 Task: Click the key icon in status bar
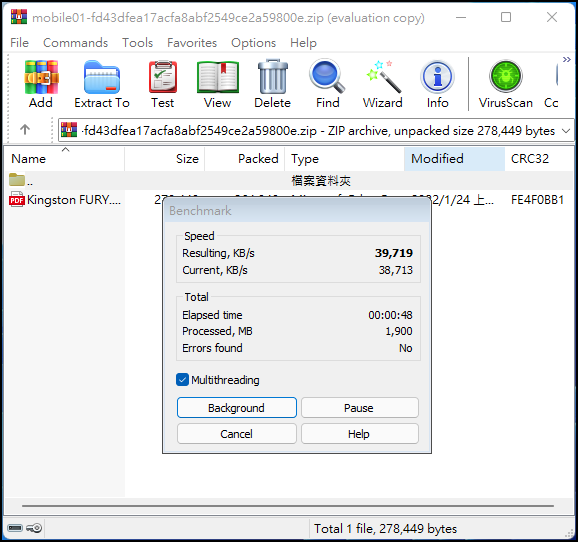click(x=34, y=528)
